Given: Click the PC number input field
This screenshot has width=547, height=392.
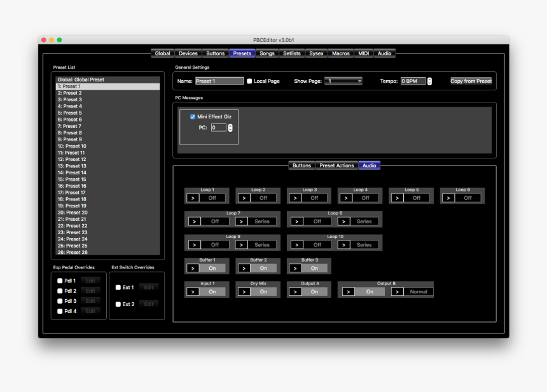Looking at the screenshot, I should tap(219, 128).
